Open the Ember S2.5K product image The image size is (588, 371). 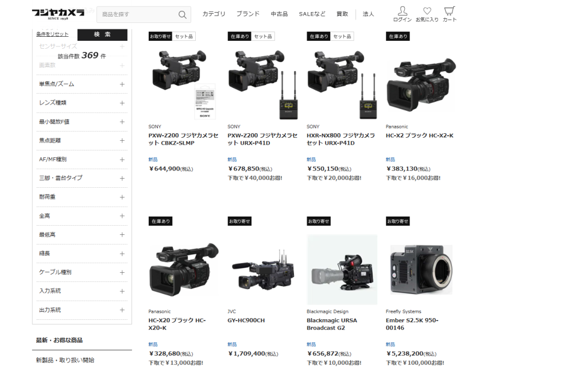click(x=421, y=269)
